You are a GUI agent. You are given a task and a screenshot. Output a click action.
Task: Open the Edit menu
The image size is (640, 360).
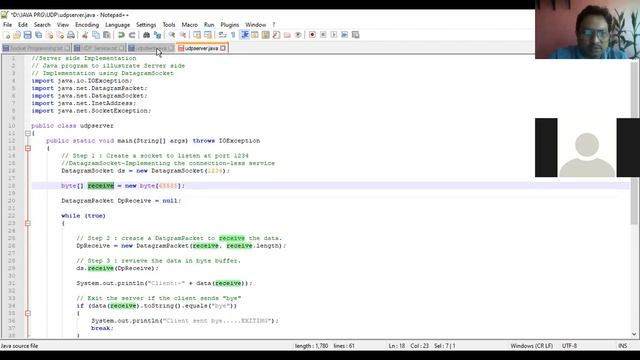[23, 25]
